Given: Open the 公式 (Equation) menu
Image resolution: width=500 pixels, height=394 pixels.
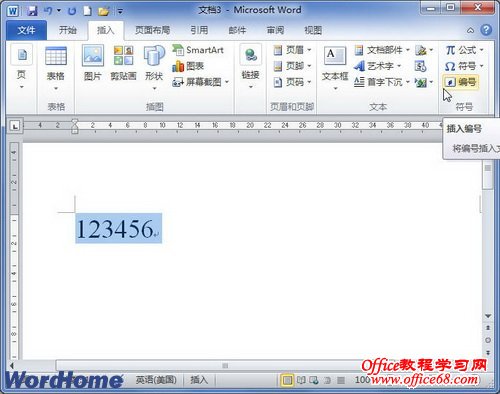Looking at the screenshot, I should [x=464, y=50].
